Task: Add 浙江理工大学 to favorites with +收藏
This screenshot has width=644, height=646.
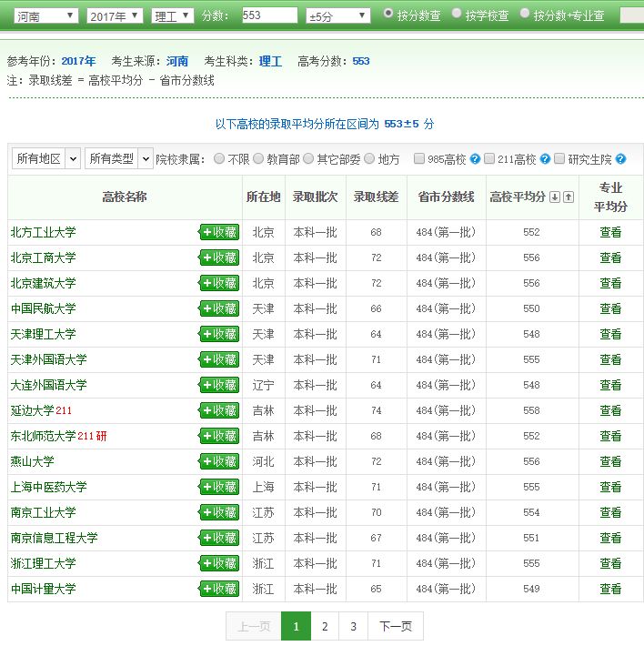Action: tap(219, 563)
